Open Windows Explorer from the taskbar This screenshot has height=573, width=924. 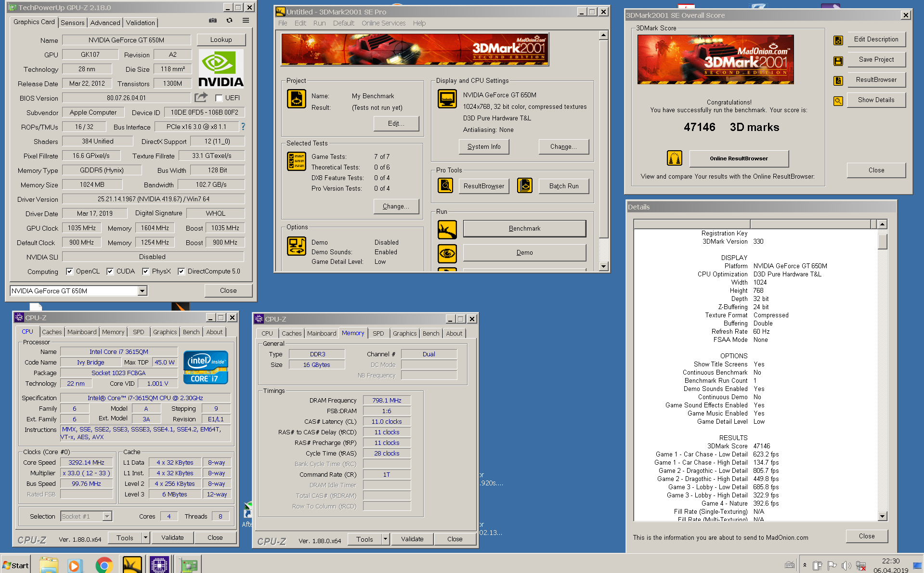click(49, 565)
